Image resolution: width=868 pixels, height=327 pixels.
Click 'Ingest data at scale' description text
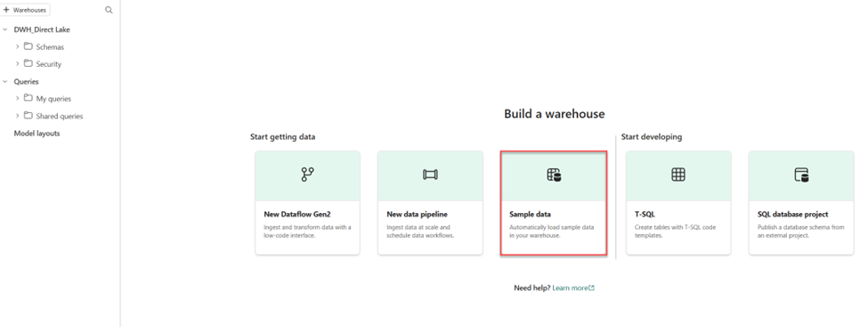tap(421, 231)
